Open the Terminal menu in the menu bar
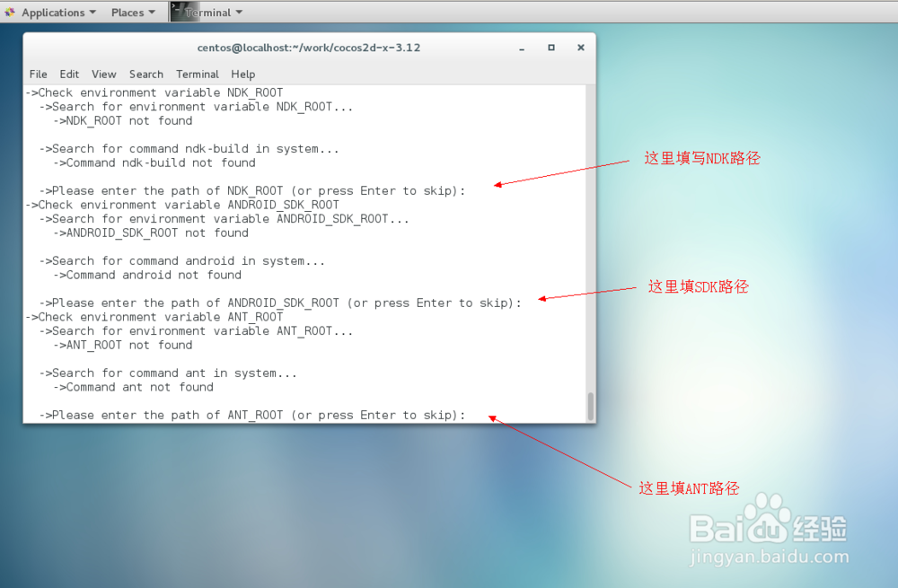This screenshot has height=588, width=898. click(197, 74)
